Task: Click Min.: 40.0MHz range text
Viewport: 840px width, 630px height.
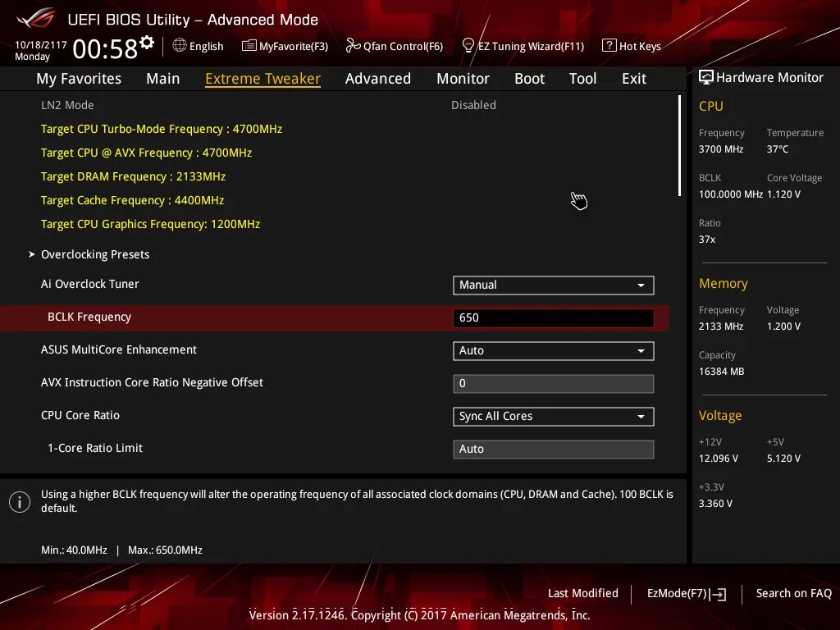Action: point(74,550)
